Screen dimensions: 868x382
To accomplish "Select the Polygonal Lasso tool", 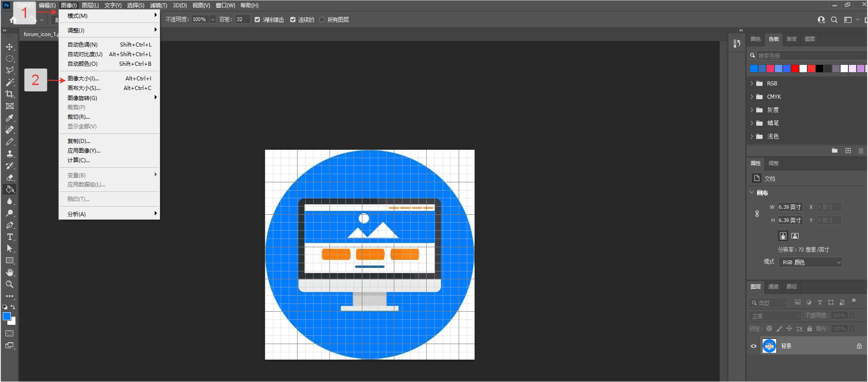I will point(10,70).
